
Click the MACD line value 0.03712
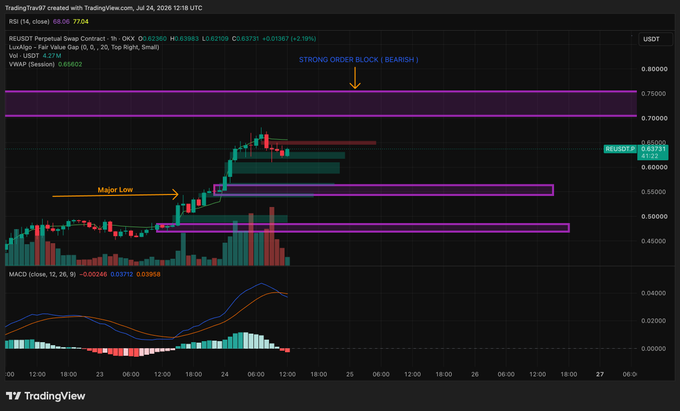[121, 274]
